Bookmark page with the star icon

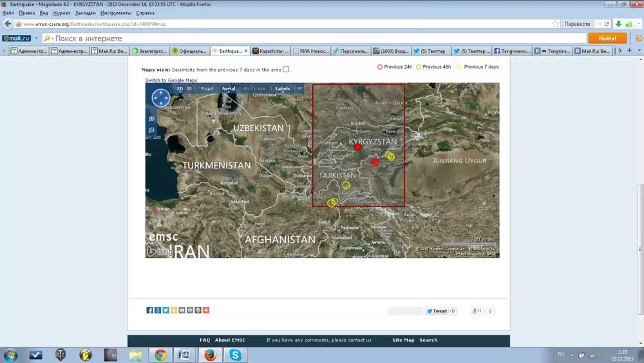pos(555,24)
